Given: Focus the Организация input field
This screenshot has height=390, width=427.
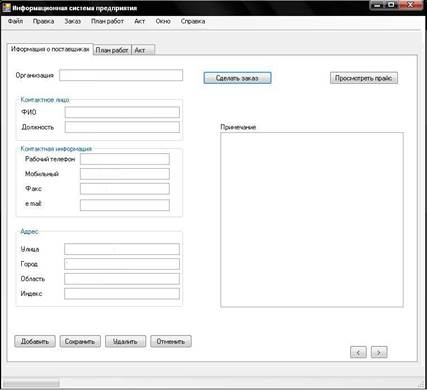Looking at the screenshot, I should pos(121,75).
